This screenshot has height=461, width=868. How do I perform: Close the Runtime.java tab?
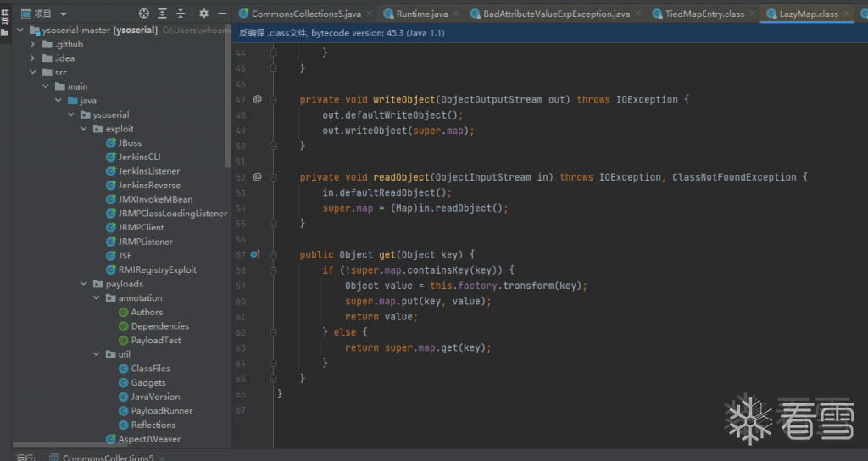coord(455,14)
